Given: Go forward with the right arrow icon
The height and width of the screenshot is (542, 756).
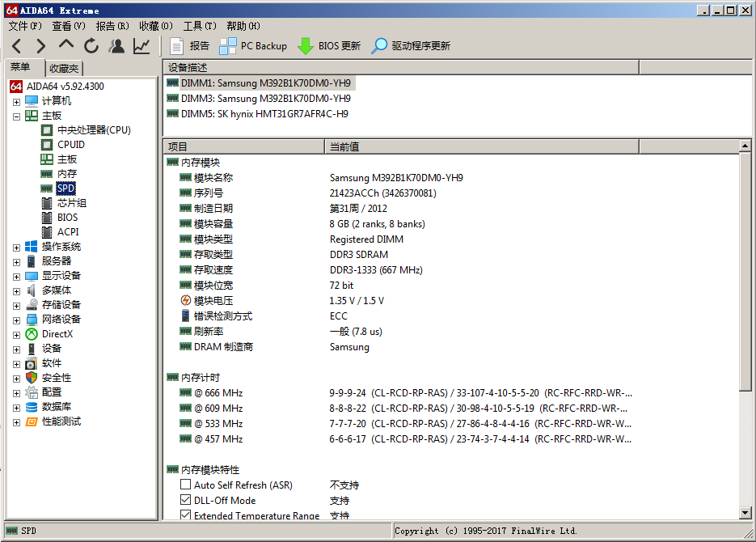Looking at the screenshot, I should (41, 46).
